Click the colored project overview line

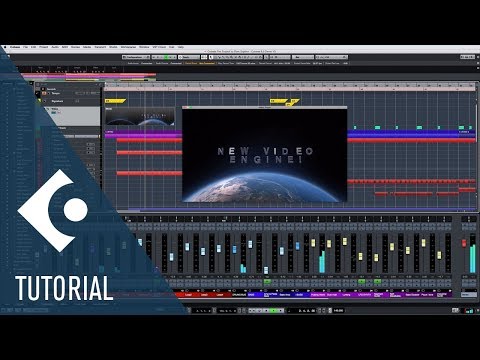(x=88, y=77)
